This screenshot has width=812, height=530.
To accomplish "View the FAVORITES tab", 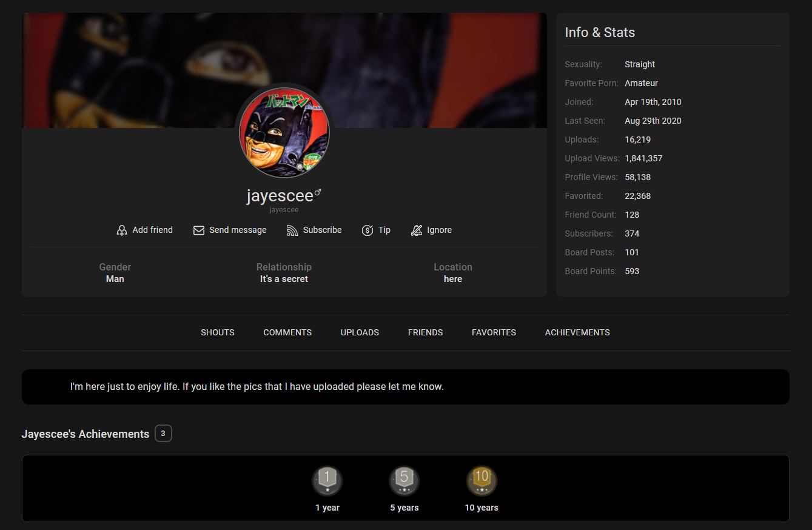I will [x=494, y=332].
